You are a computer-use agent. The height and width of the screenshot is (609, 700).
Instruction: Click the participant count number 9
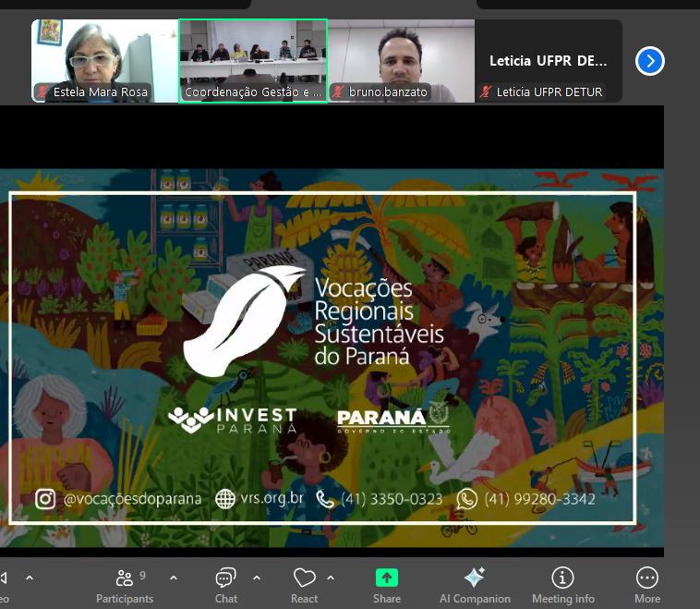[x=142, y=576]
